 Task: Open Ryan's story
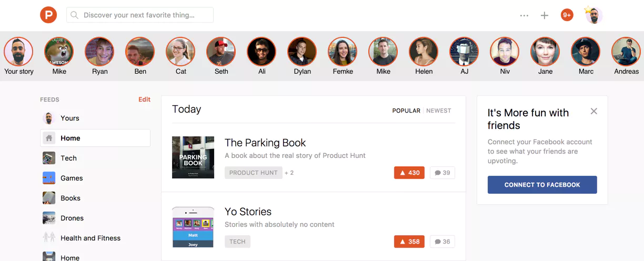[99, 52]
